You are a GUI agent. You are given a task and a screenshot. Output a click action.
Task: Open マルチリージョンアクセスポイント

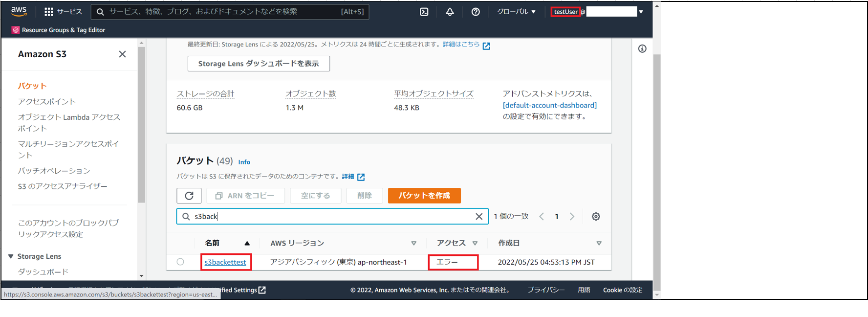point(68,150)
